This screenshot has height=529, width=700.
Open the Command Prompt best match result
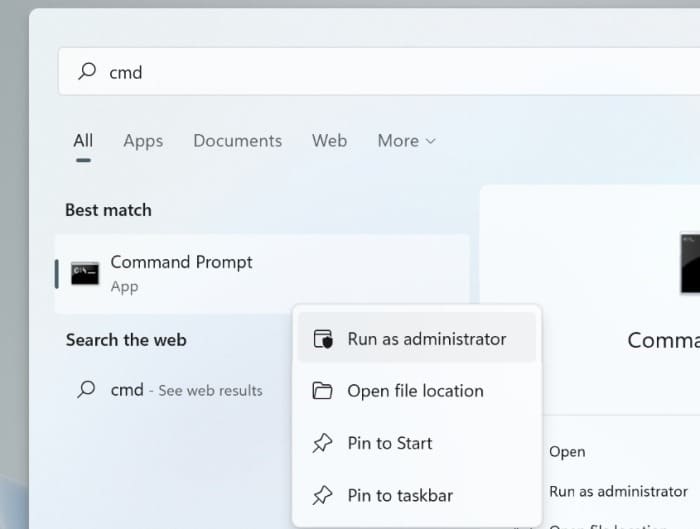tap(262, 274)
